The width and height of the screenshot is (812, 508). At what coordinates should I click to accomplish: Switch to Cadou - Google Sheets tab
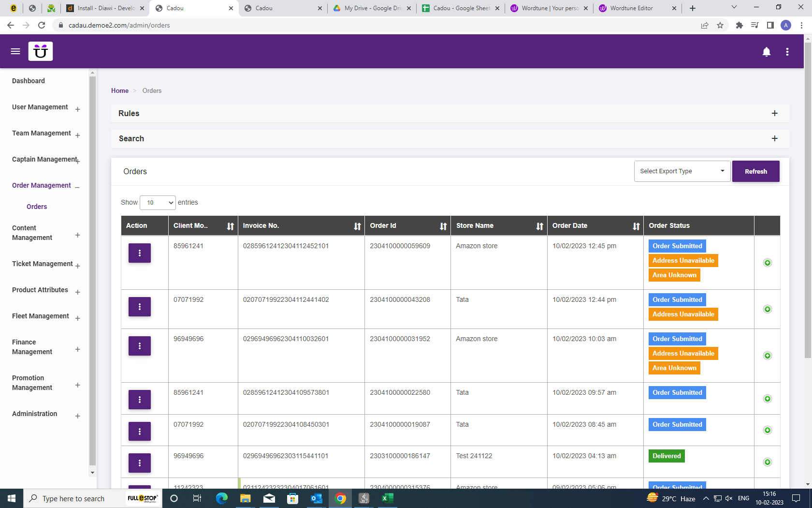coord(460,8)
